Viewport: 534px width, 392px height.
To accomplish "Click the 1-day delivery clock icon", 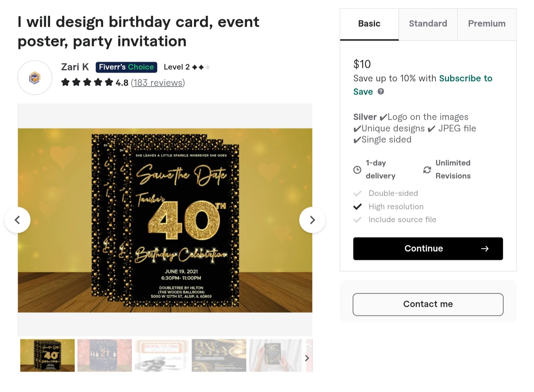I will tap(357, 170).
